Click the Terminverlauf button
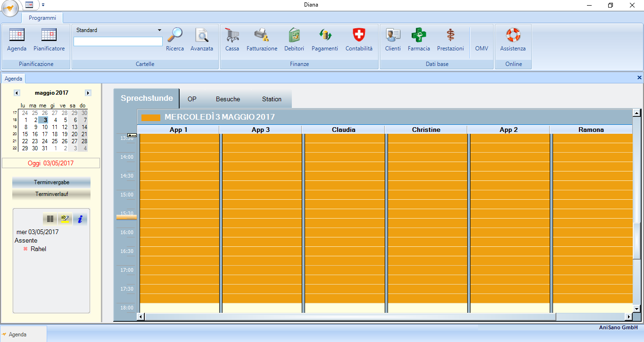 pos(51,194)
